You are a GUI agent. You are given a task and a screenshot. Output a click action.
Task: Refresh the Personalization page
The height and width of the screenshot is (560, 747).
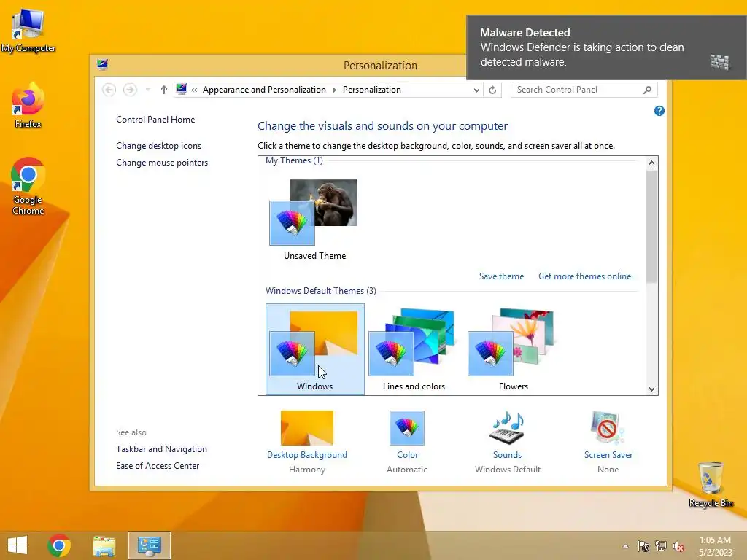click(492, 90)
